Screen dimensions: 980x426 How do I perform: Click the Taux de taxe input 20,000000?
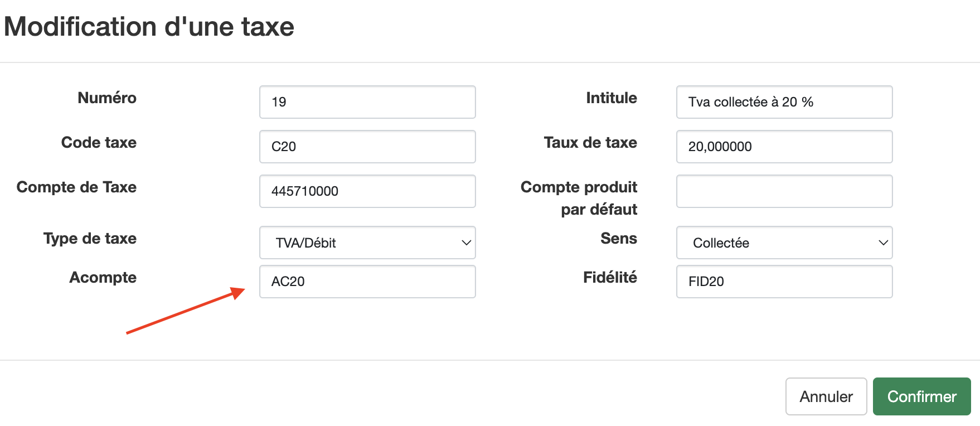(784, 147)
